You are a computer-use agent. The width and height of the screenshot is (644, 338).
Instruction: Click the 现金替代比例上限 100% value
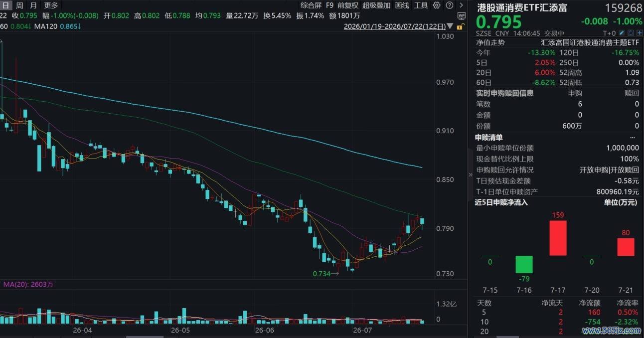pyautogui.click(x=630, y=159)
